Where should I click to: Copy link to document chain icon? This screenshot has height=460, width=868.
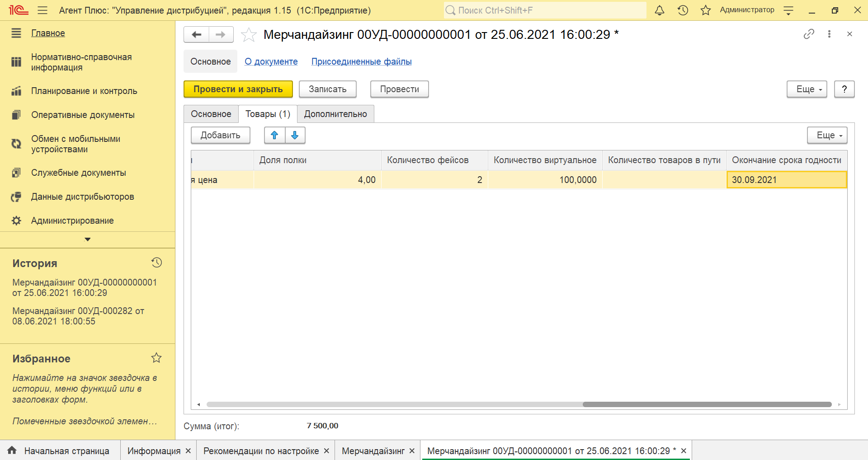809,34
